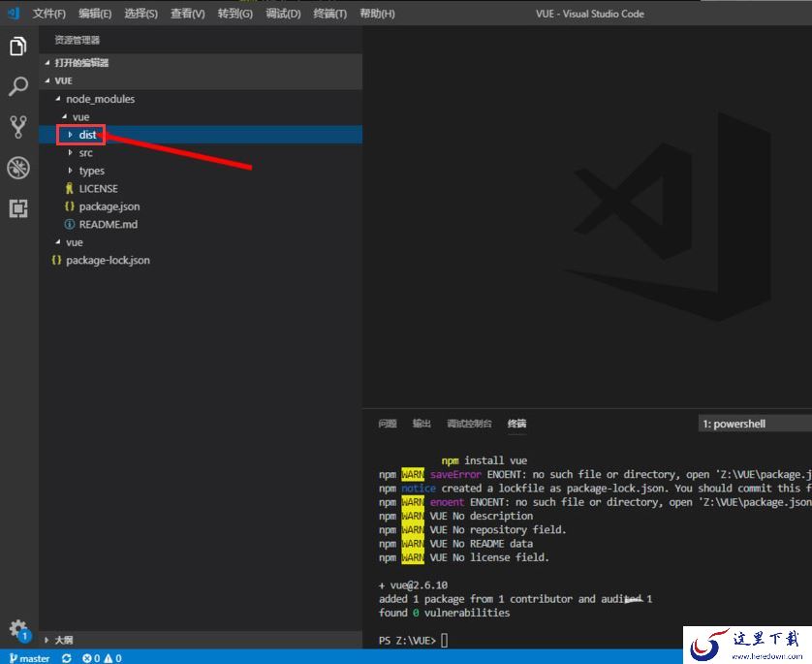Collapse the open editors section
The width and height of the screenshot is (812, 664).
click(x=47, y=63)
